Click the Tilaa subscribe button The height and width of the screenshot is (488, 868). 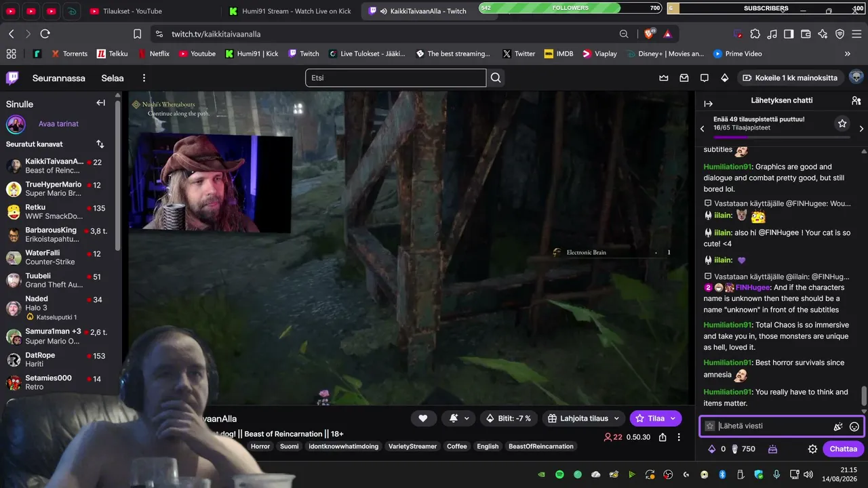click(x=656, y=418)
